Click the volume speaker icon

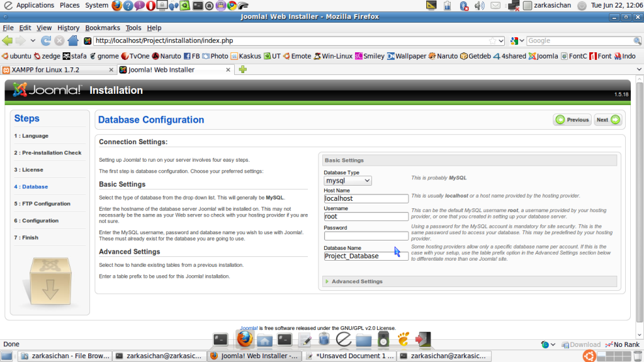click(x=479, y=5)
